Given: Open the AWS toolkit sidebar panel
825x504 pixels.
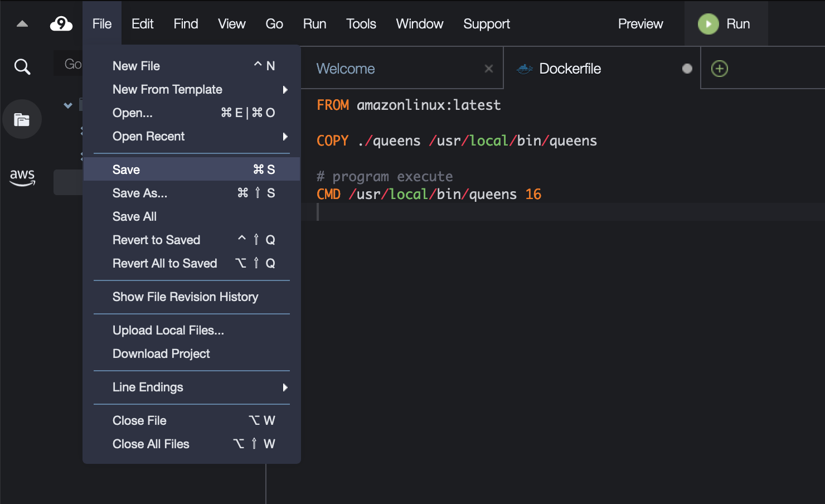Looking at the screenshot, I should (22, 177).
